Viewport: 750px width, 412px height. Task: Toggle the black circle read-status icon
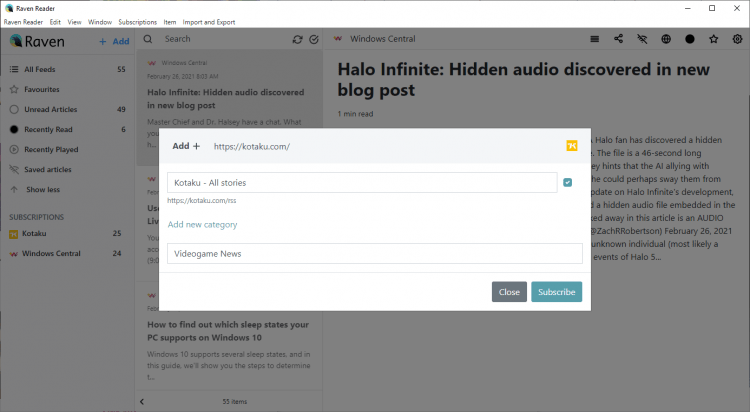pos(690,39)
